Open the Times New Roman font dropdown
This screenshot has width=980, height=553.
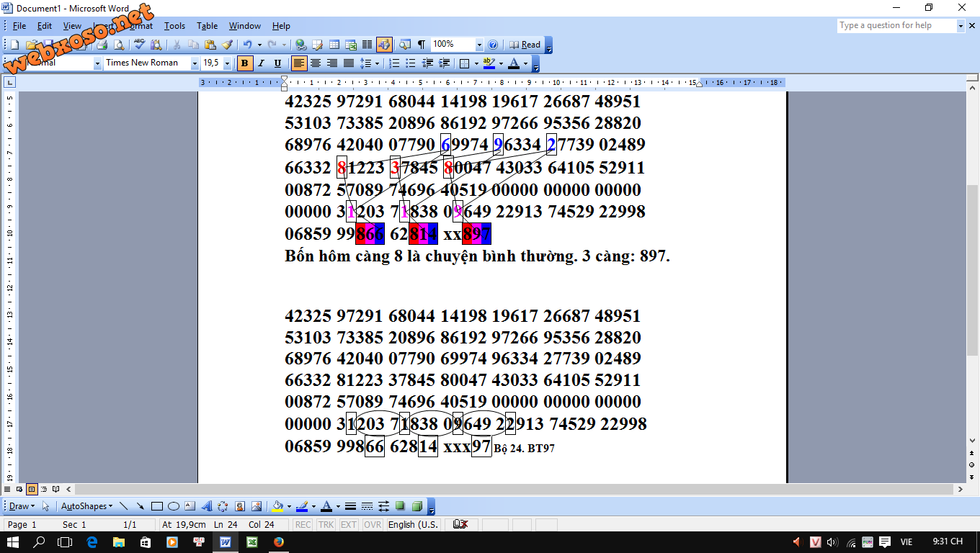click(x=195, y=63)
